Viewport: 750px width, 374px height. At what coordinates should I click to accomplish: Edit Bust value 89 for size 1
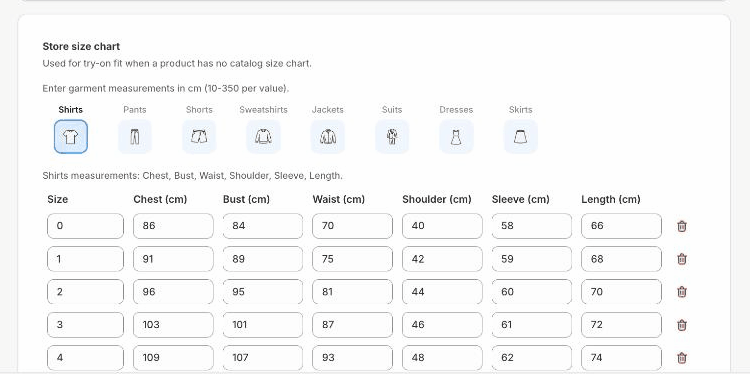[263, 259]
